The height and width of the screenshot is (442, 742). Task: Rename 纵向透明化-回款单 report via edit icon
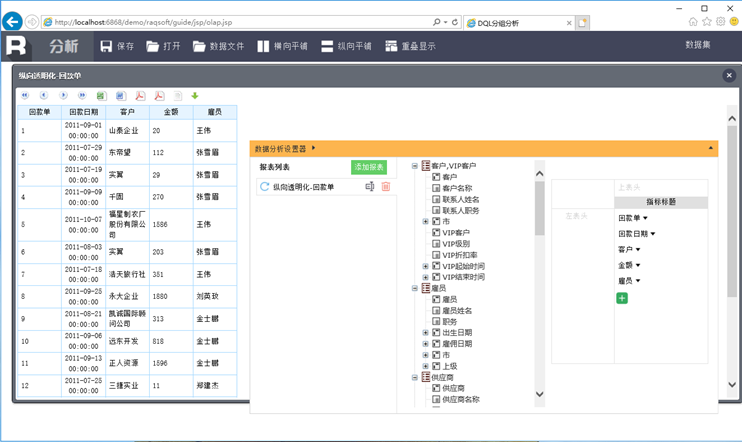[370, 187]
